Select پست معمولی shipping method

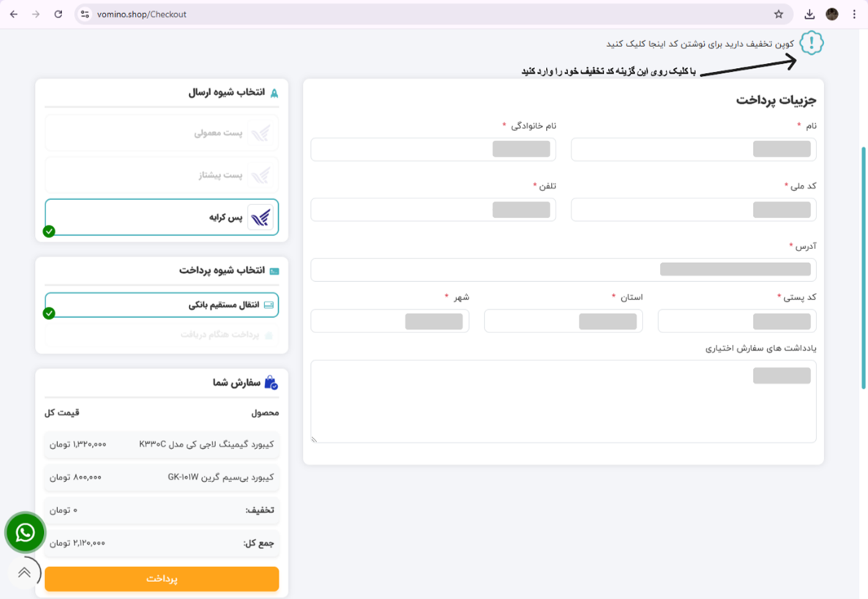click(162, 133)
